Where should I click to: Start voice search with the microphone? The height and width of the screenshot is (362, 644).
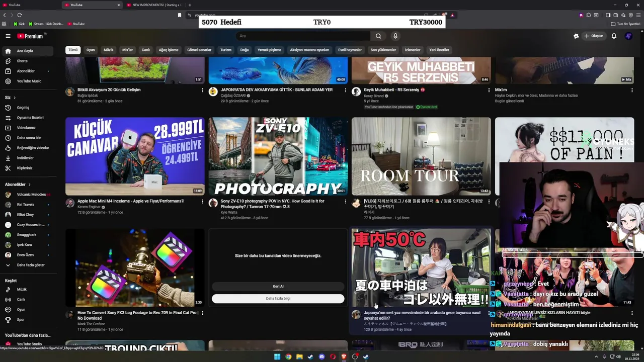(395, 36)
